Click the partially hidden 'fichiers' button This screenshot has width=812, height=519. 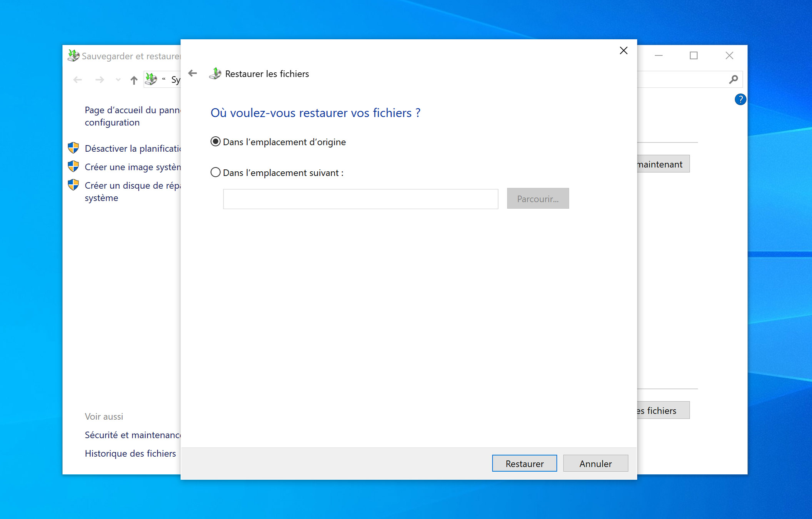[x=663, y=410]
